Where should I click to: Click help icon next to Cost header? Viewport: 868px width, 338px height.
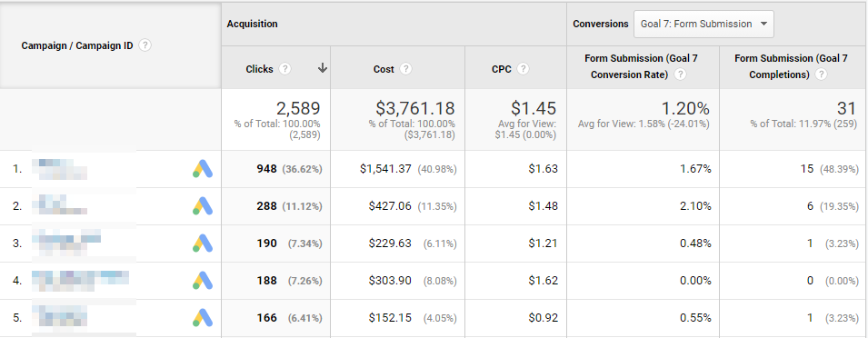click(x=405, y=68)
